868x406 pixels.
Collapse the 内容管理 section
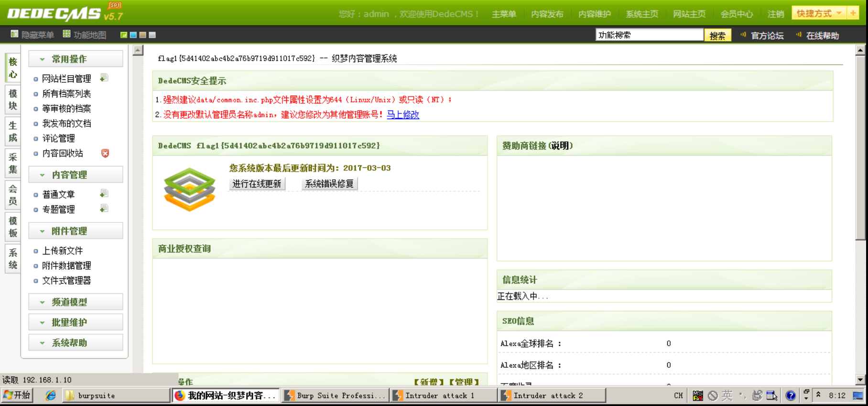[76, 175]
